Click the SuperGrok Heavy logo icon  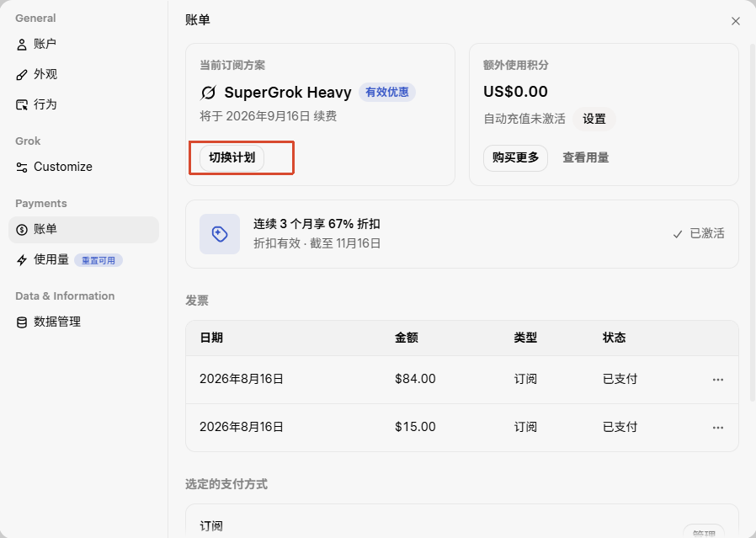coord(208,93)
